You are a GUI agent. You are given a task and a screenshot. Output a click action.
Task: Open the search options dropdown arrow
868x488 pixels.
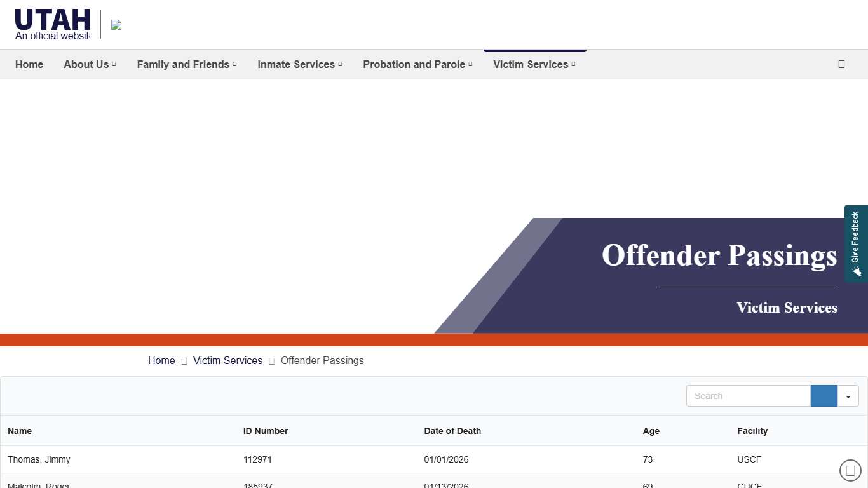[x=848, y=396]
